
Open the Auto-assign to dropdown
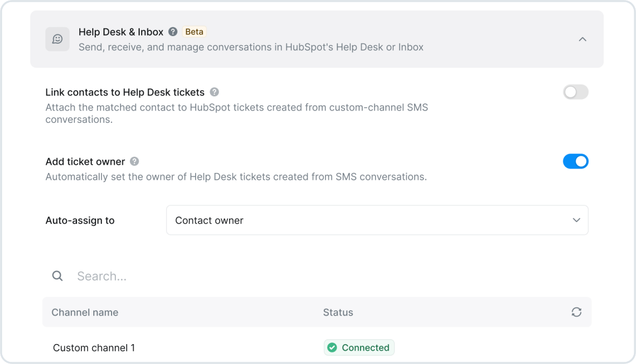[377, 220]
